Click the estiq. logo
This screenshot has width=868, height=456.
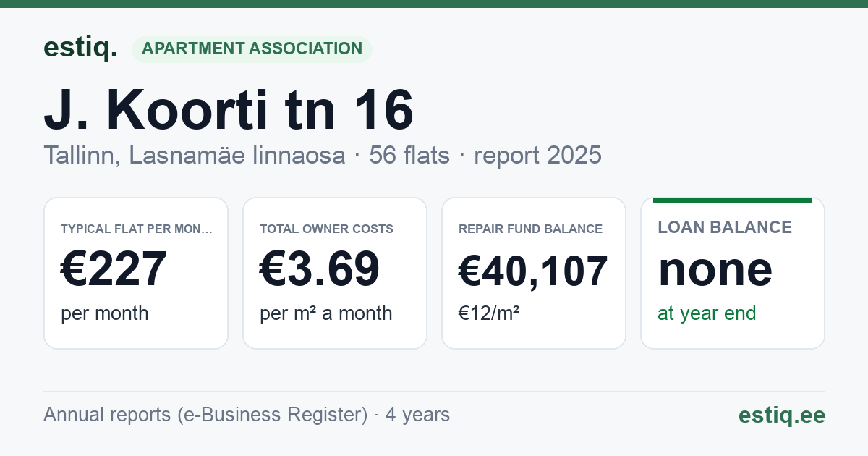coord(80,48)
